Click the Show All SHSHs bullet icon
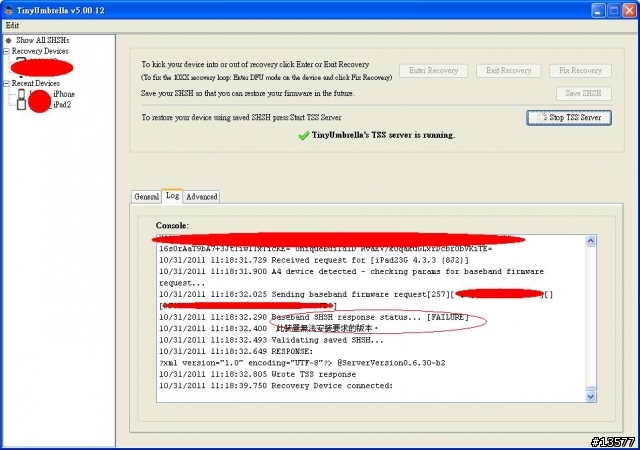640x450 pixels. click(x=9, y=40)
